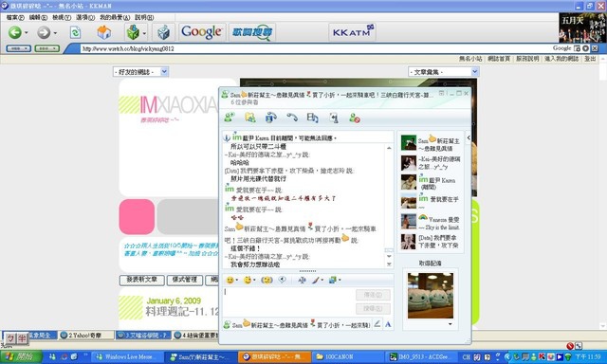Click the Refresh page icon in KKMAN
607x364 pixels.
coord(75,32)
